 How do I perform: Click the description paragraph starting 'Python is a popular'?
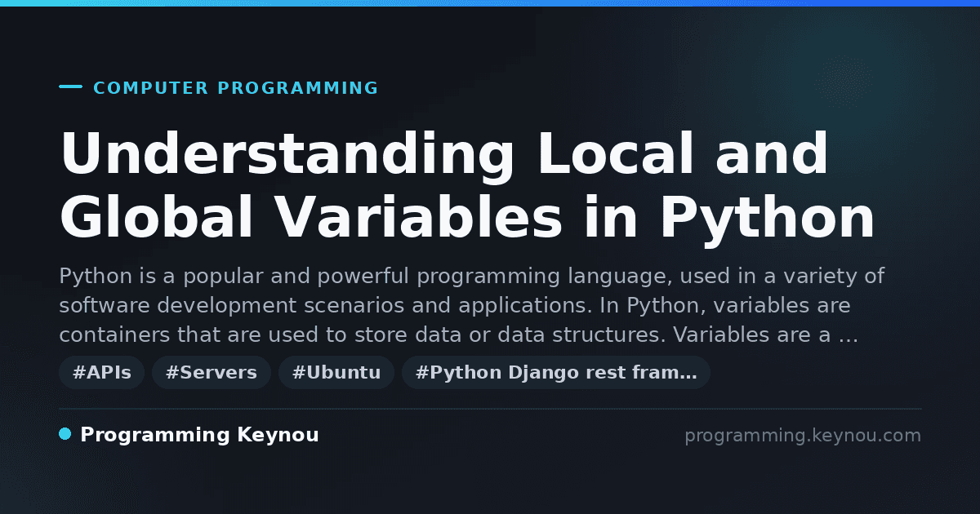click(x=472, y=306)
